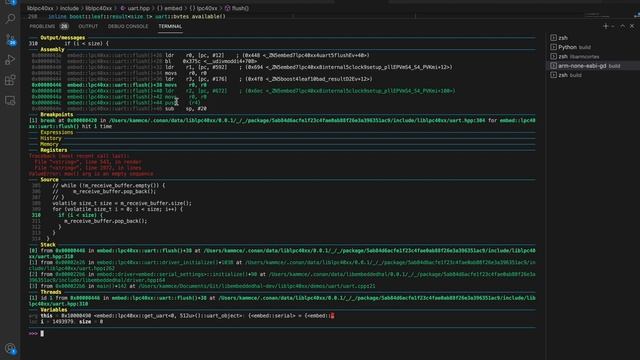
Task: Click the 'Registers' section header in terminal
Action: pyautogui.click(x=54, y=150)
